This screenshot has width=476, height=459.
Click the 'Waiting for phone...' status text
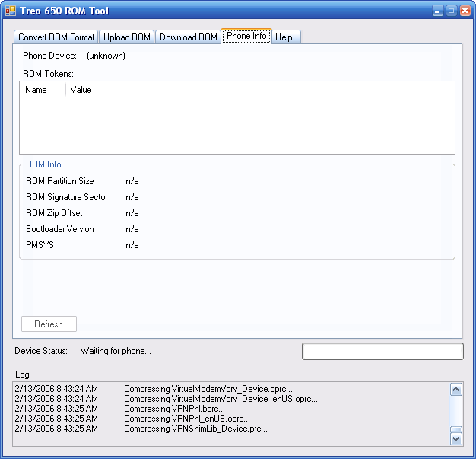coord(116,351)
